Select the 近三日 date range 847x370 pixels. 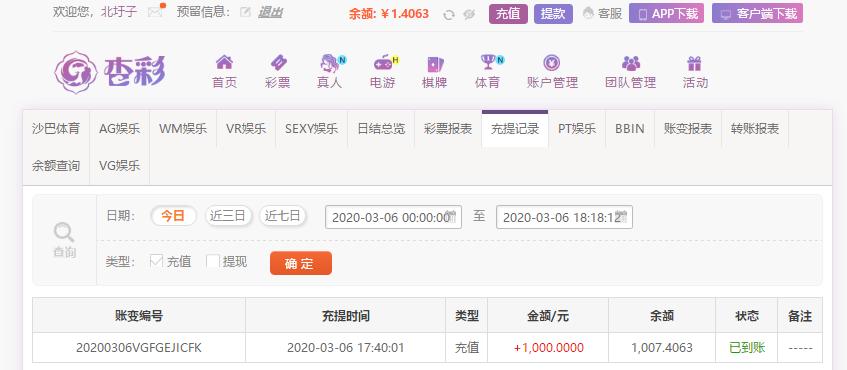(228, 216)
